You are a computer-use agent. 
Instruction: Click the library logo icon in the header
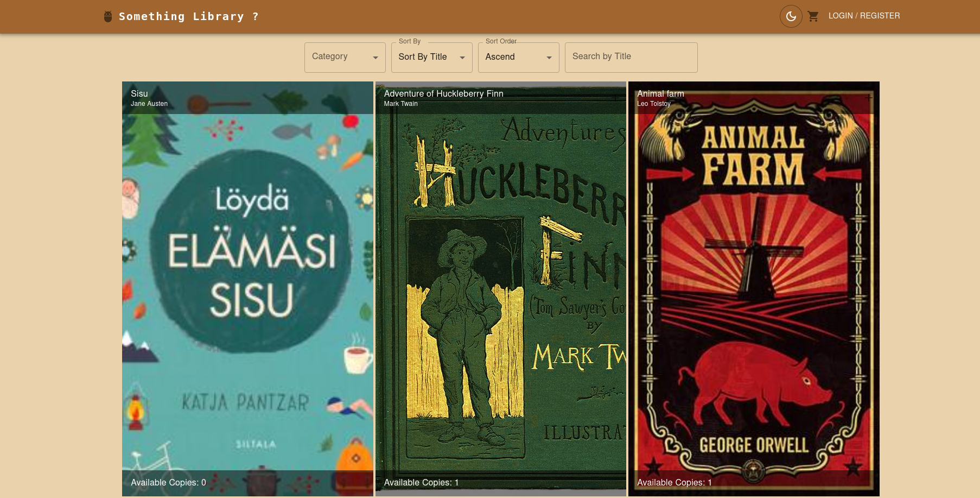click(x=108, y=17)
